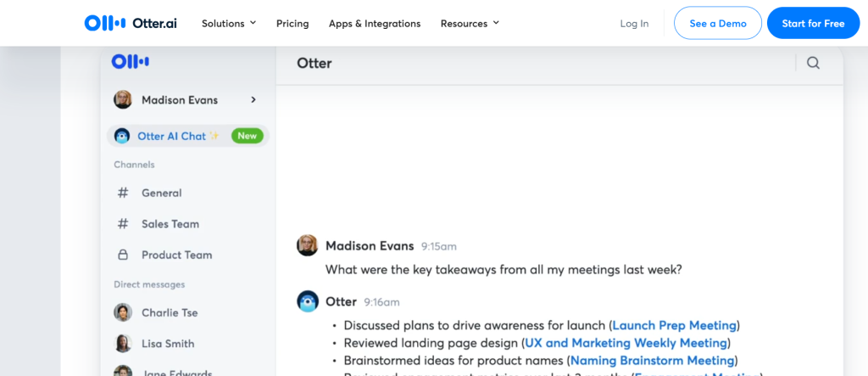Click the Otter.ai logo in header
Image resolution: width=868 pixels, height=376 pixels.
click(x=131, y=23)
